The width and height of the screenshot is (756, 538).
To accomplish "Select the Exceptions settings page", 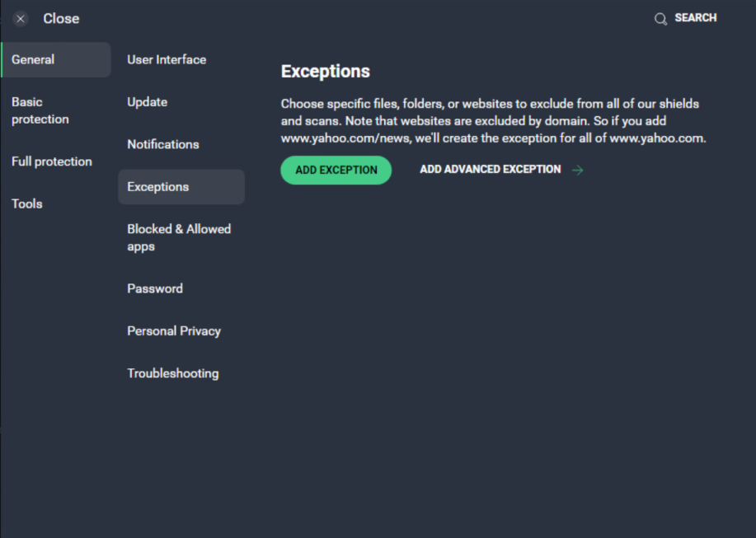I will 157,187.
